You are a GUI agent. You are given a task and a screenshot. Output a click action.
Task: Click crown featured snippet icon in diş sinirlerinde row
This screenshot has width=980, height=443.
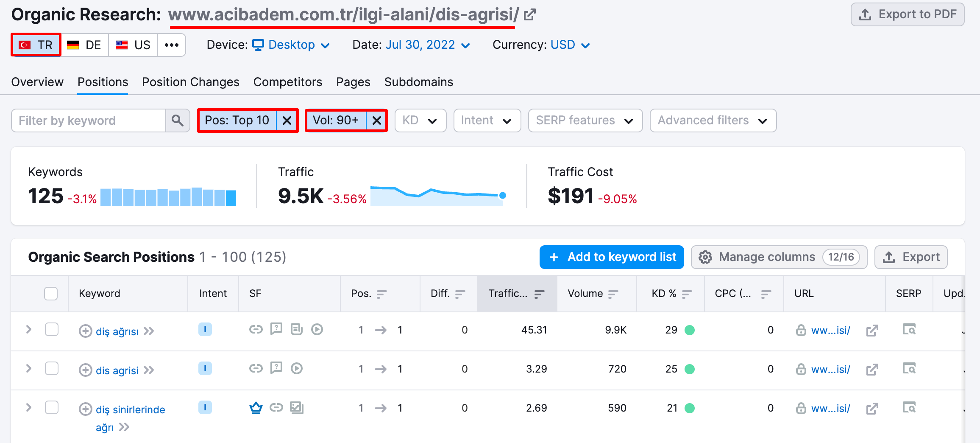click(x=256, y=408)
